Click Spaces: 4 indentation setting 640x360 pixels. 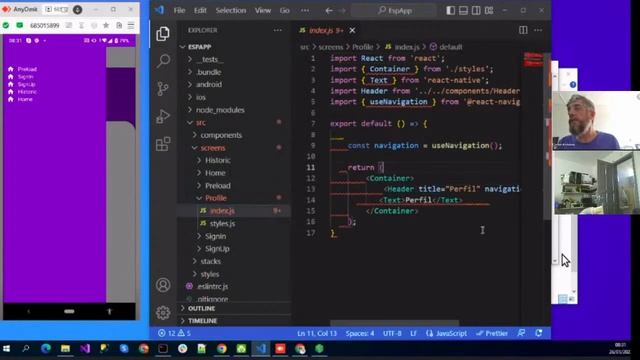point(360,333)
